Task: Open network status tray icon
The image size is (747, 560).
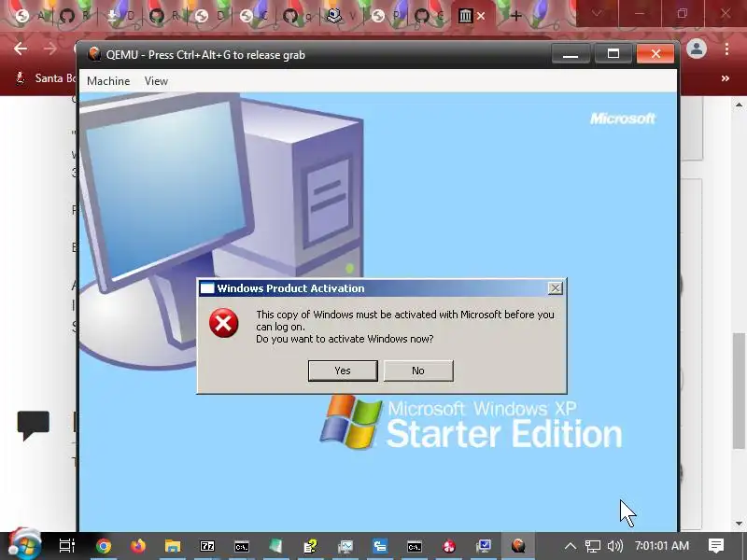Action: point(593,546)
